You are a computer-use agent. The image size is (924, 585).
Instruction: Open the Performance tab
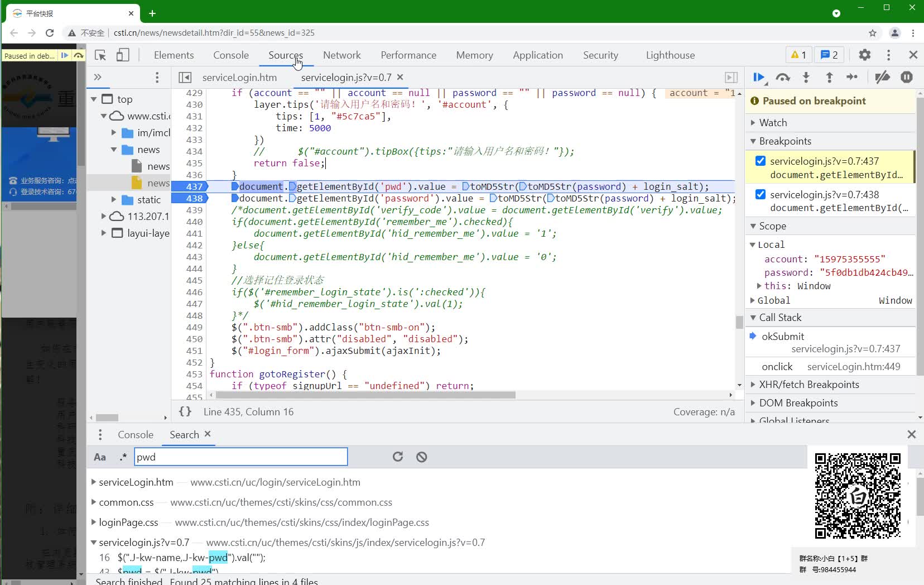click(408, 55)
